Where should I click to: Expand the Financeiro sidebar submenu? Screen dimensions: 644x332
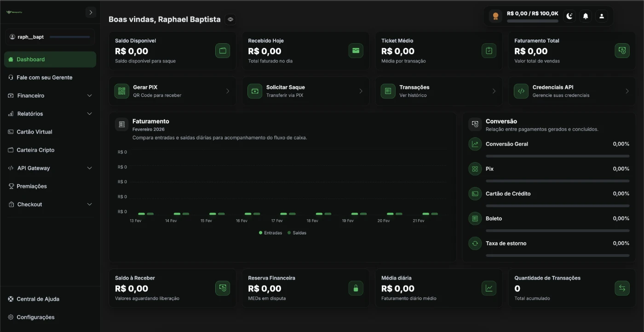pos(89,96)
